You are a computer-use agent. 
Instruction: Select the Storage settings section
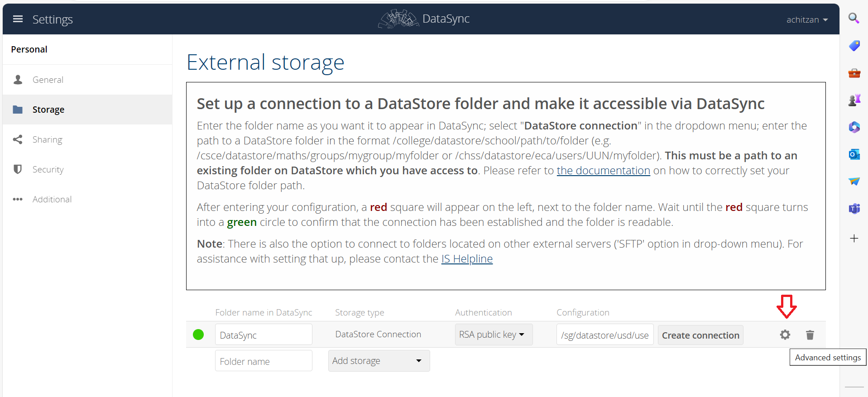(x=87, y=110)
